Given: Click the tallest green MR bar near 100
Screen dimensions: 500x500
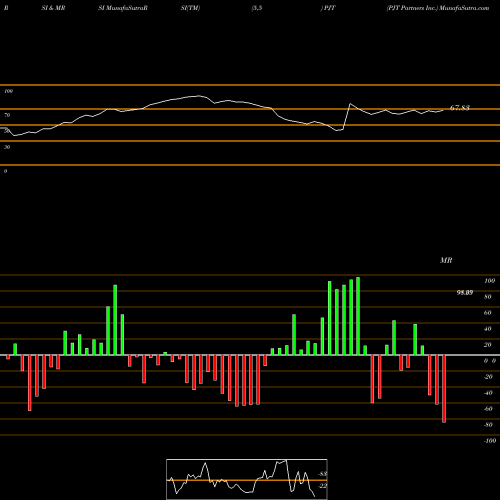Looking at the screenshot, I should (x=358, y=316).
